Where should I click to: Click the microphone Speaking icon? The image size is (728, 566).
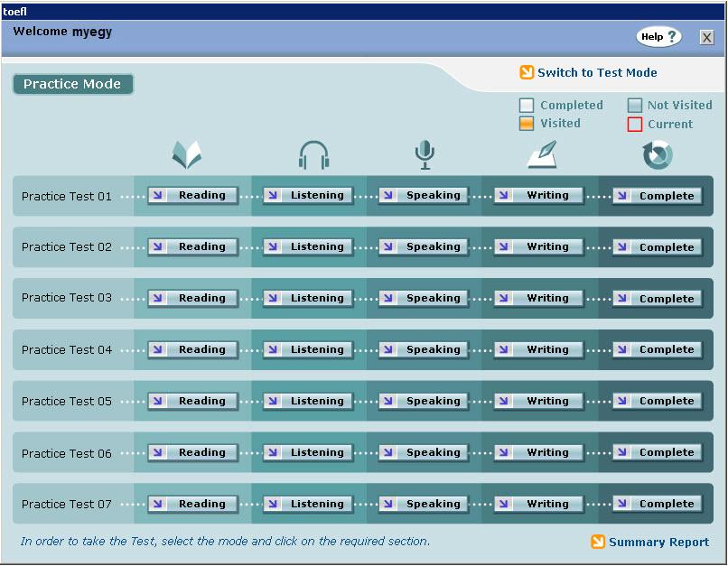[x=425, y=155]
